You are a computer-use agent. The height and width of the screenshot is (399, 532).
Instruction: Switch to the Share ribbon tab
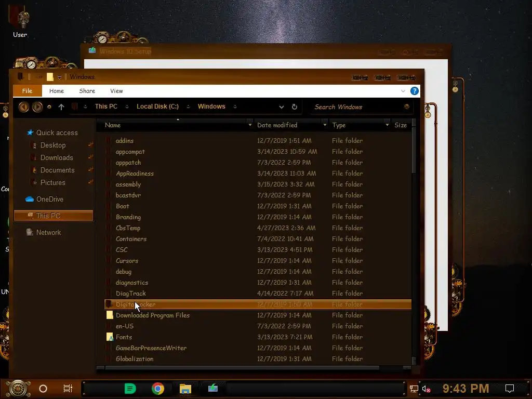coord(87,91)
